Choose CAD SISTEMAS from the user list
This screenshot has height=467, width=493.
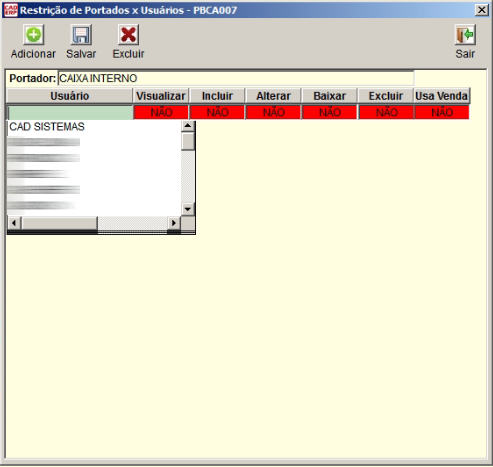click(x=47, y=127)
